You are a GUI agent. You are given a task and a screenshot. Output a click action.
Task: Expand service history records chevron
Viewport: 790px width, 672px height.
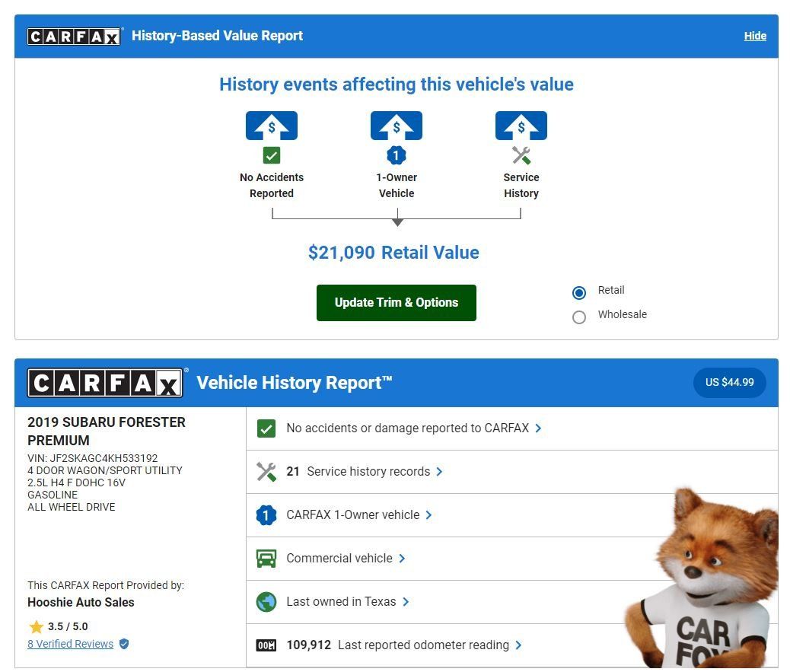click(439, 472)
